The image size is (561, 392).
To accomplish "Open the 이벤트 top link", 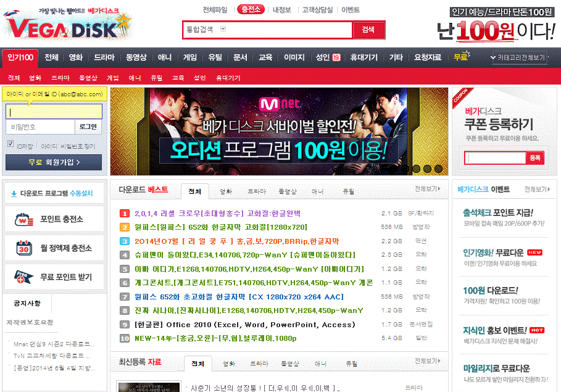I will (351, 10).
